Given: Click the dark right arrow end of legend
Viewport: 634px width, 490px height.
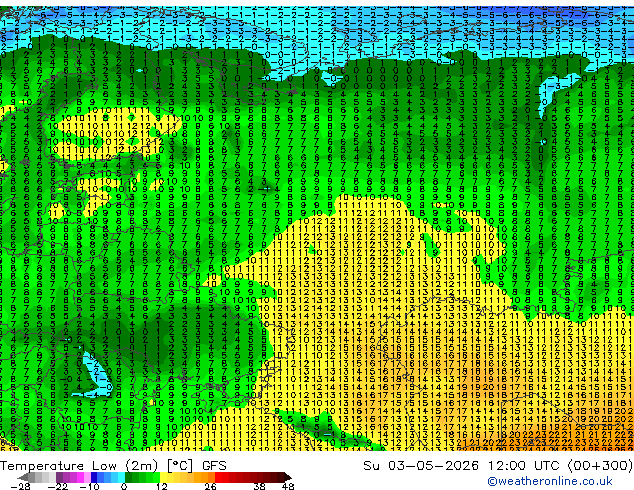Looking at the screenshot, I should [x=288, y=477].
